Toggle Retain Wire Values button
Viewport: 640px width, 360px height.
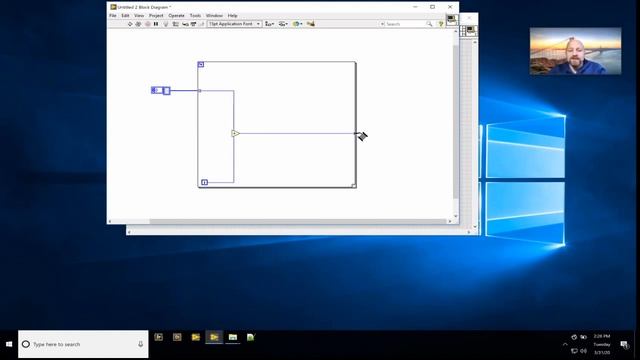pyautogui.click(x=176, y=24)
